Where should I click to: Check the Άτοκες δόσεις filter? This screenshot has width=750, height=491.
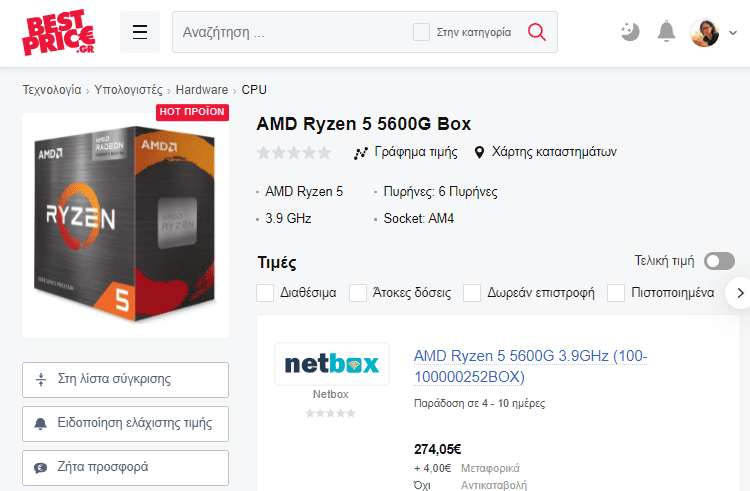(358, 293)
